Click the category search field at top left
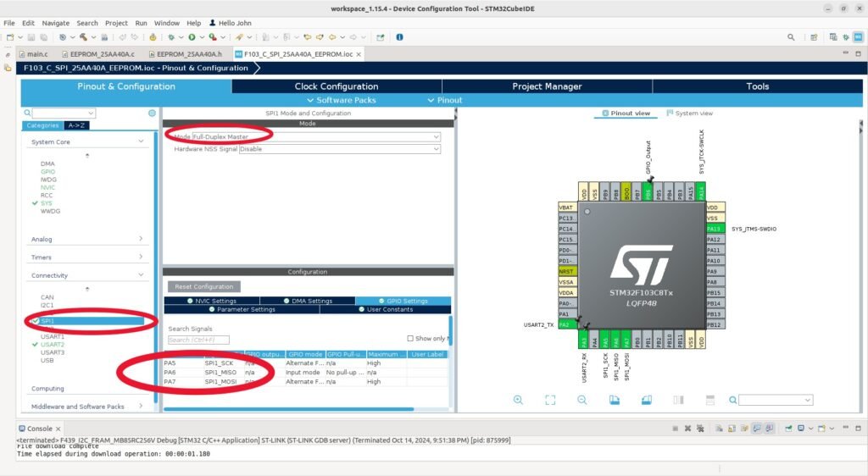The image size is (868, 476). coord(64,113)
